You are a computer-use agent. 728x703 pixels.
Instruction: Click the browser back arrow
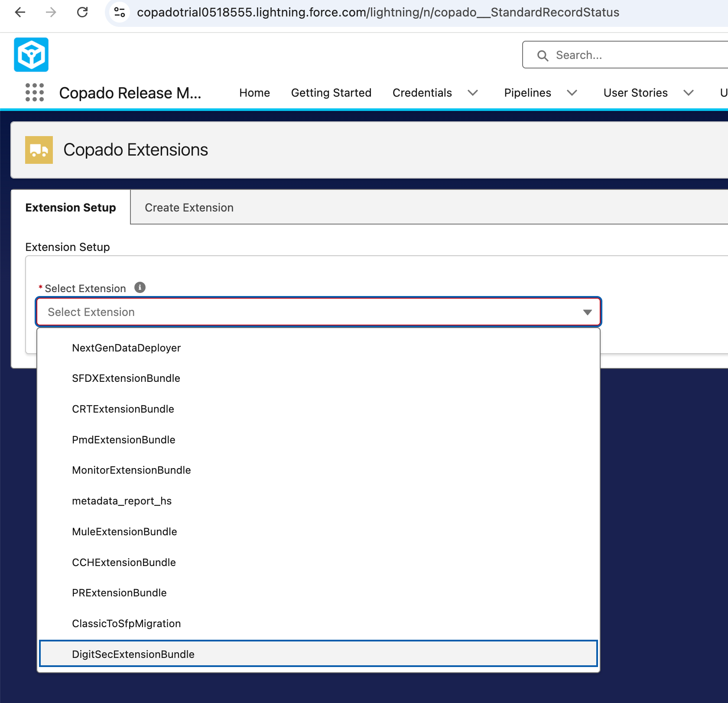pyautogui.click(x=20, y=12)
